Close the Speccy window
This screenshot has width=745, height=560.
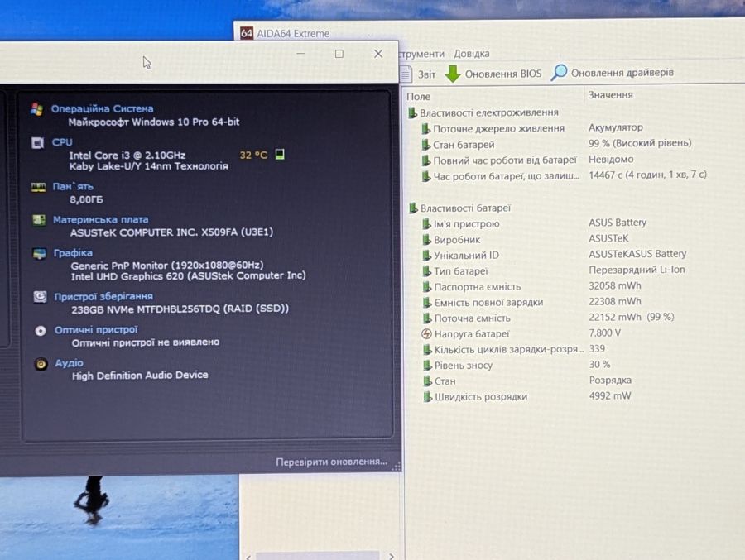tap(377, 54)
